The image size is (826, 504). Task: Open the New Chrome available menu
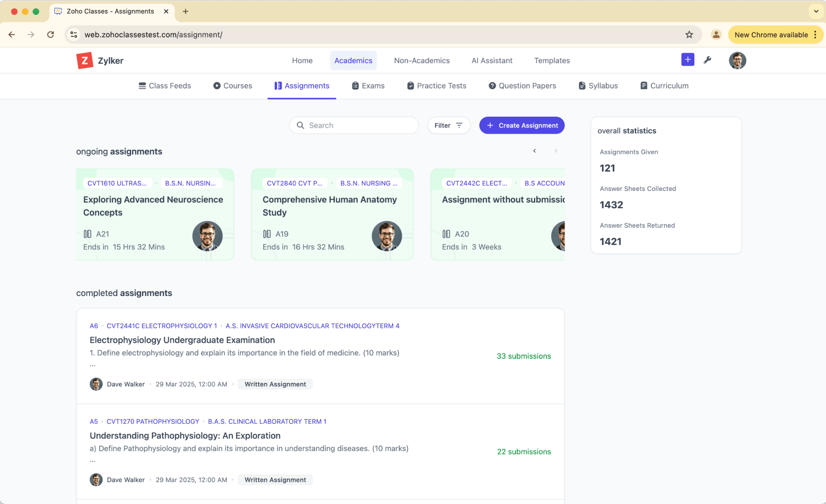point(775,35)
